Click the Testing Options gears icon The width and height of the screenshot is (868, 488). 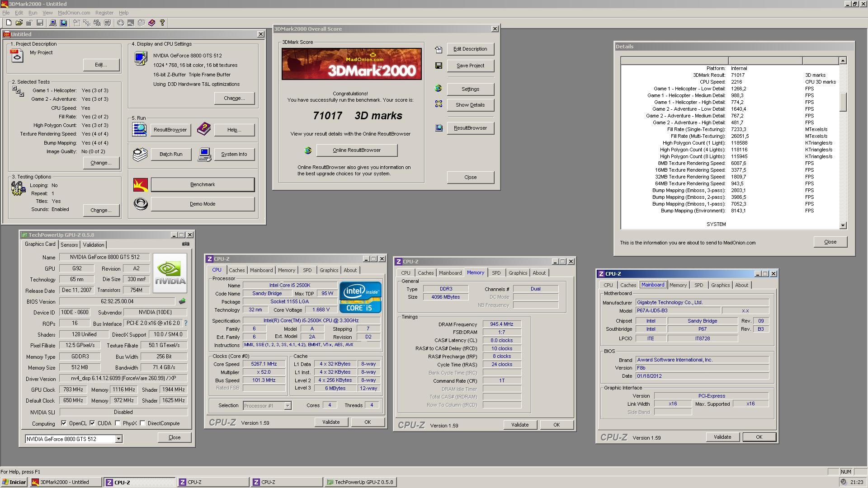(x=18, y=188)
